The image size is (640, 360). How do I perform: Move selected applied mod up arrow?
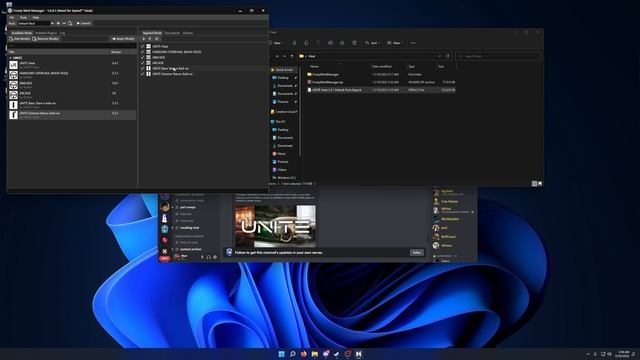pos(150,39)
